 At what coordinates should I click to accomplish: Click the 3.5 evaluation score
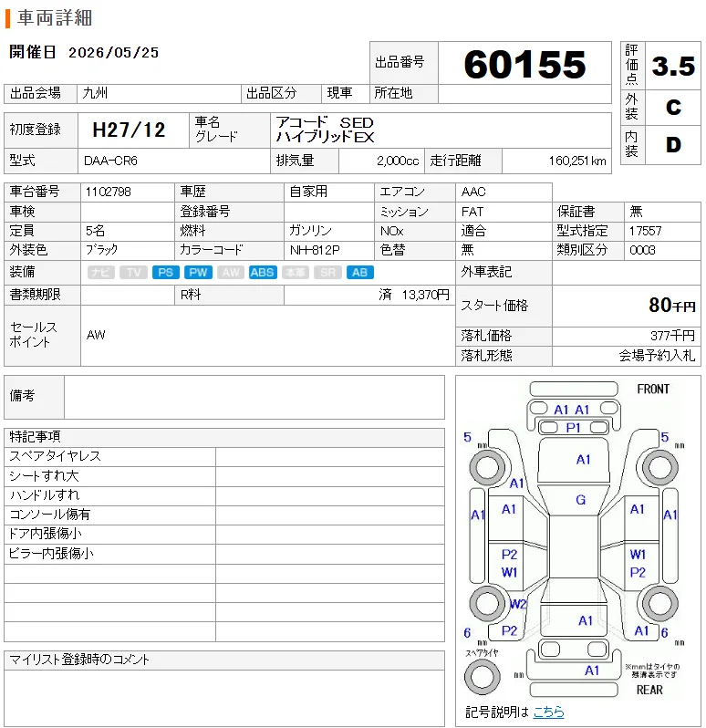673,66
